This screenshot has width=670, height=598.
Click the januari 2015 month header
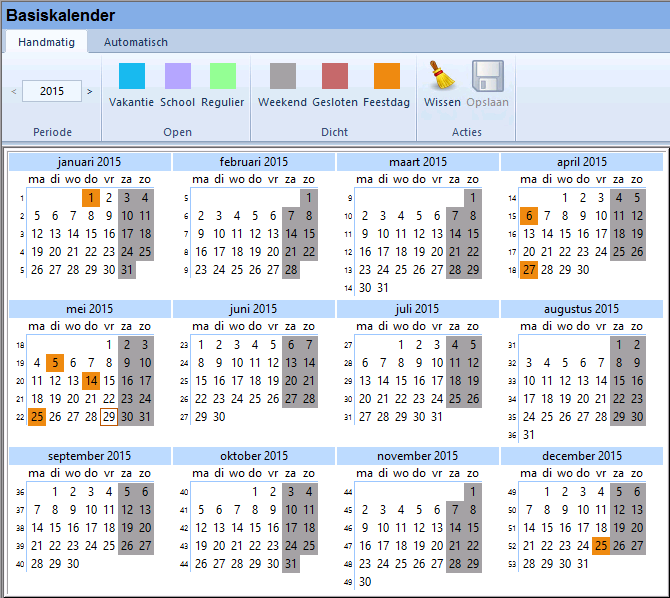pyautogui.click(x=89, y=162)
